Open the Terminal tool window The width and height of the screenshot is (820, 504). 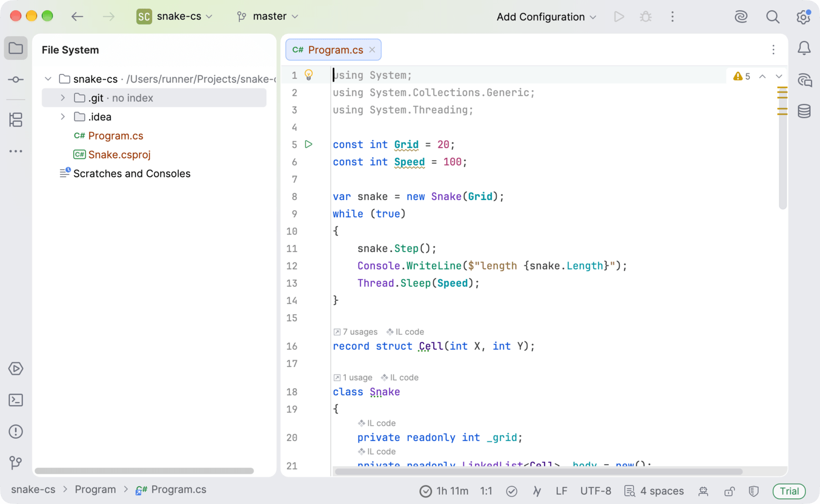pyautogui.click(x=16, y=400)
